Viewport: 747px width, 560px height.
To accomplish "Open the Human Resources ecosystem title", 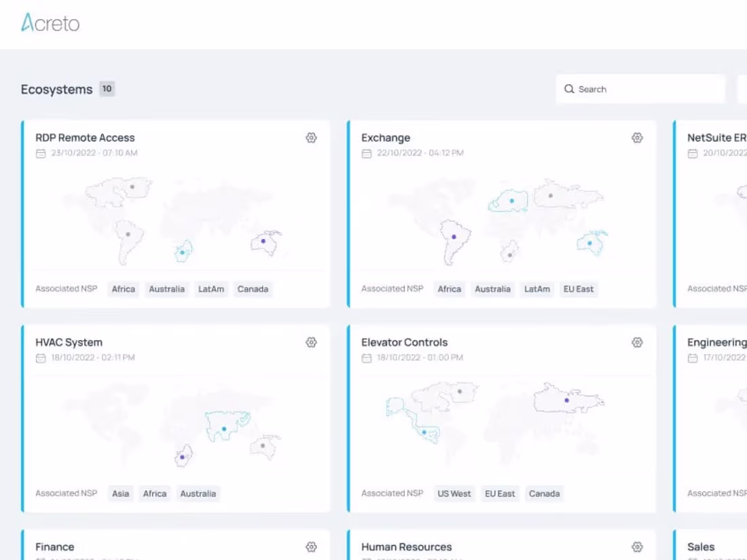I will [406, 547].
